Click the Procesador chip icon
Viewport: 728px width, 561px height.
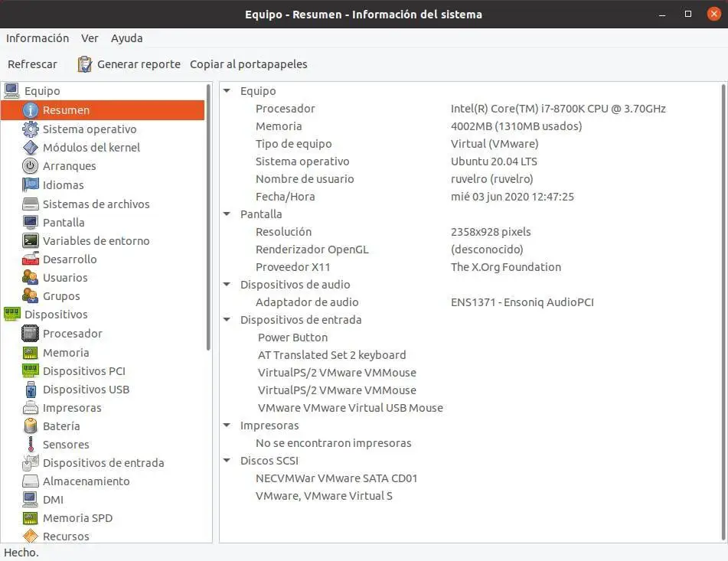point(31,334)
